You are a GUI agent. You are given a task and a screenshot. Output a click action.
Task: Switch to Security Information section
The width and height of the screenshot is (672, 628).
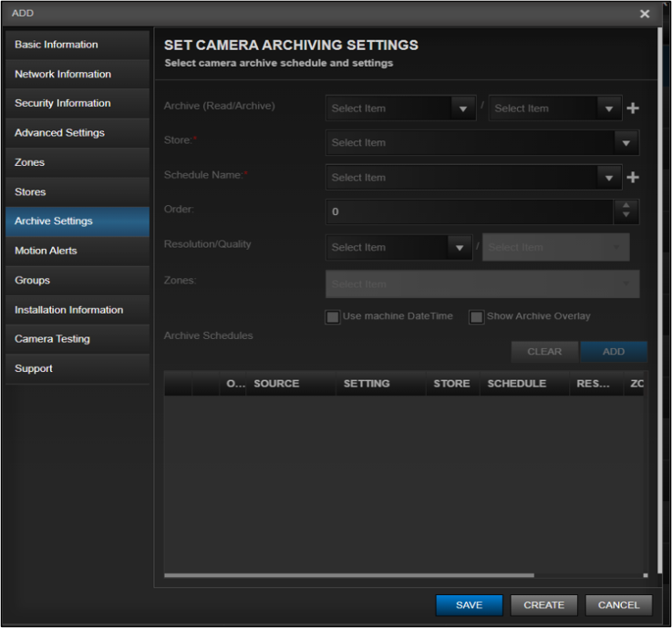point(78,103)
